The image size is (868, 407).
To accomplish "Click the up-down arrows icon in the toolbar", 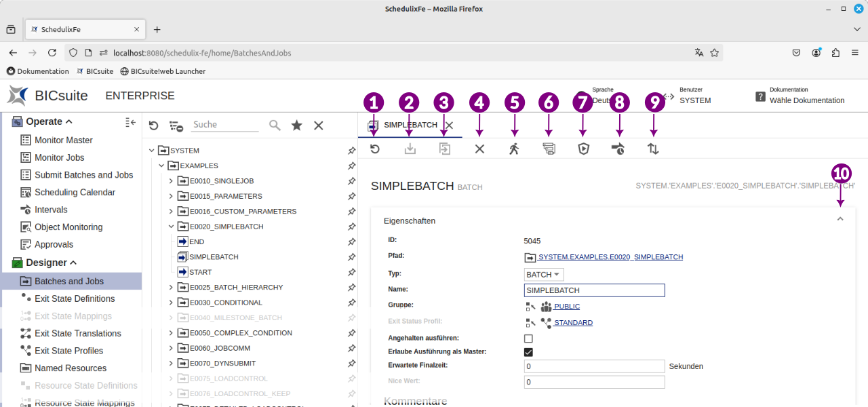I will [x=653, y=149].
